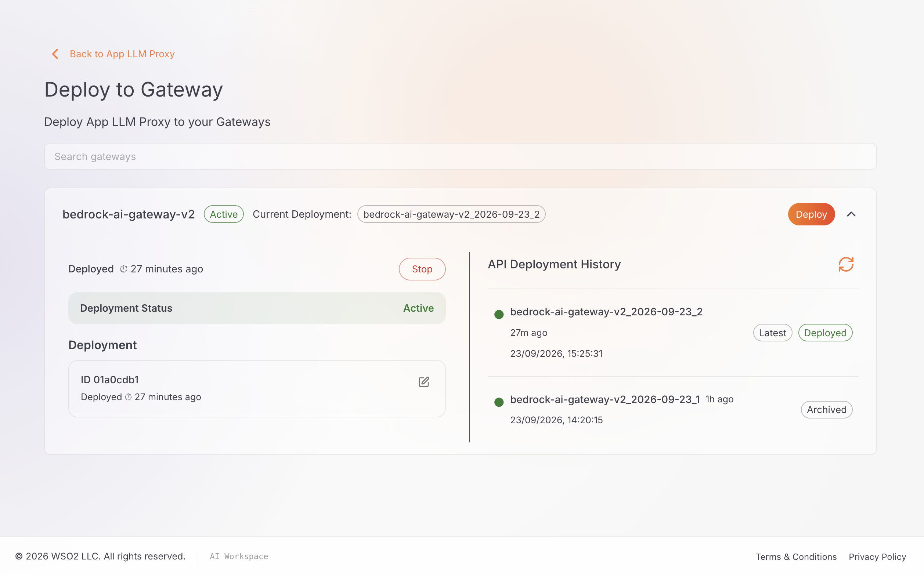The image size is (924, 576).
Task: Click the Latest badge in history
Action: point(772,333)
